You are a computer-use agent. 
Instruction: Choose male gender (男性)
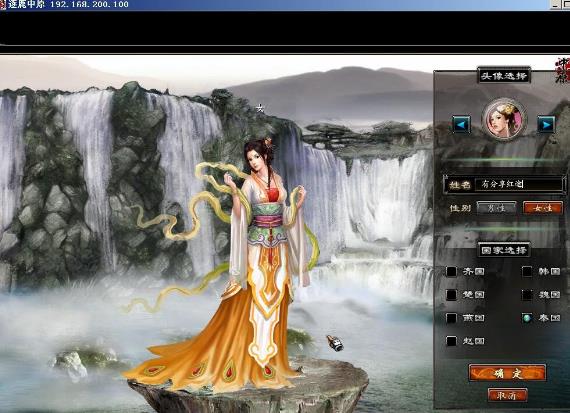[x=496, y=208]
